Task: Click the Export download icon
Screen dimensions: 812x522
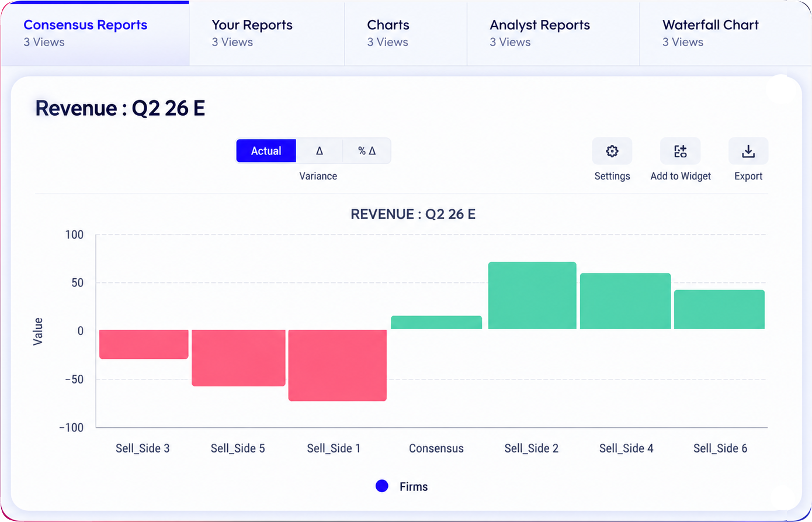Action: click(x=748, y=151)
